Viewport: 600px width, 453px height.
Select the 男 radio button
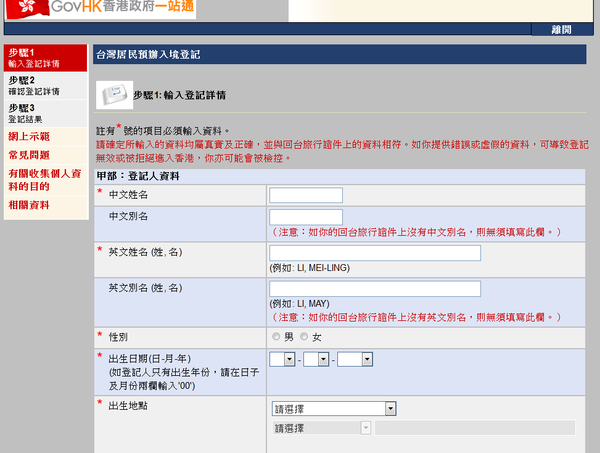click(276, 337)
